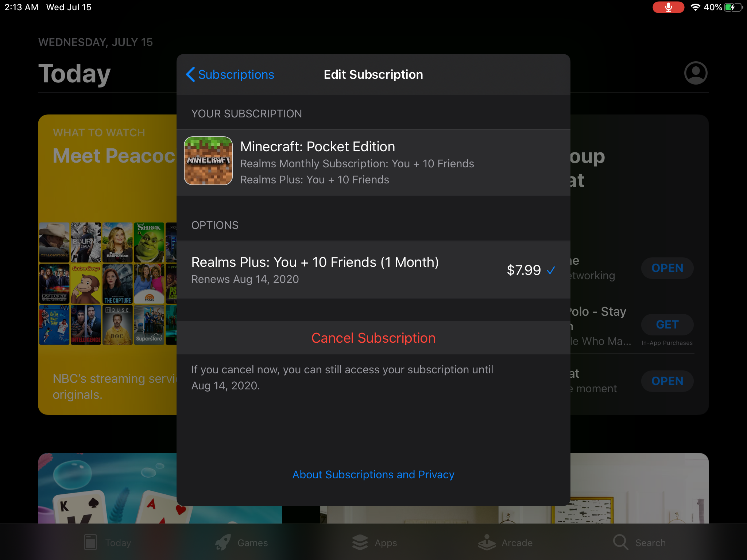Tap the Wi-Fi status icon
This screenshot has height=560, width=747.
pyautogui.click(x=695, y=7)
